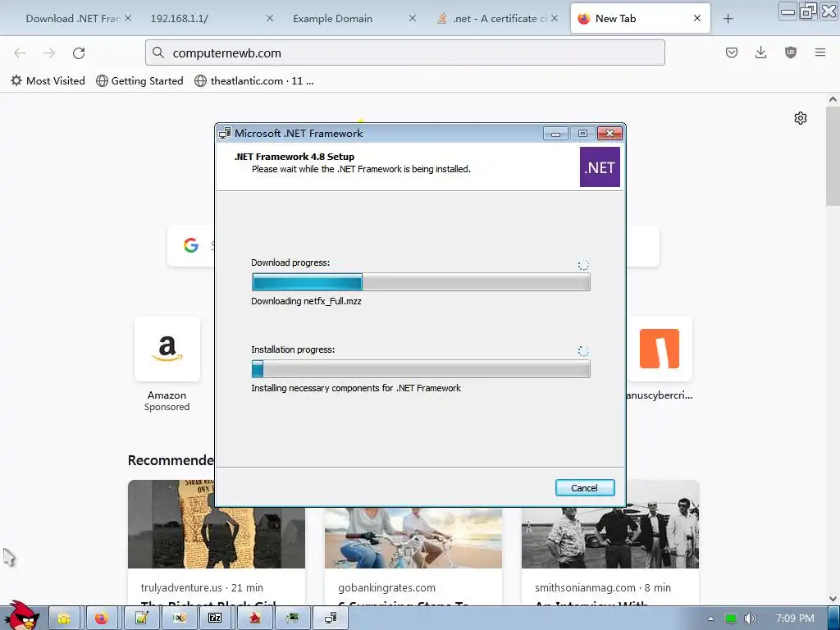Open the trulyadventure.us story thumbnail

point(217,524)
